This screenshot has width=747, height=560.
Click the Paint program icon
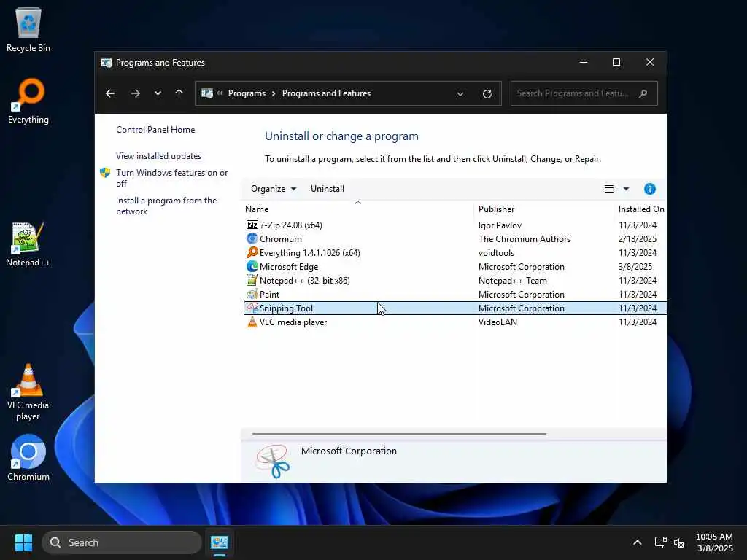coord(252,295)
